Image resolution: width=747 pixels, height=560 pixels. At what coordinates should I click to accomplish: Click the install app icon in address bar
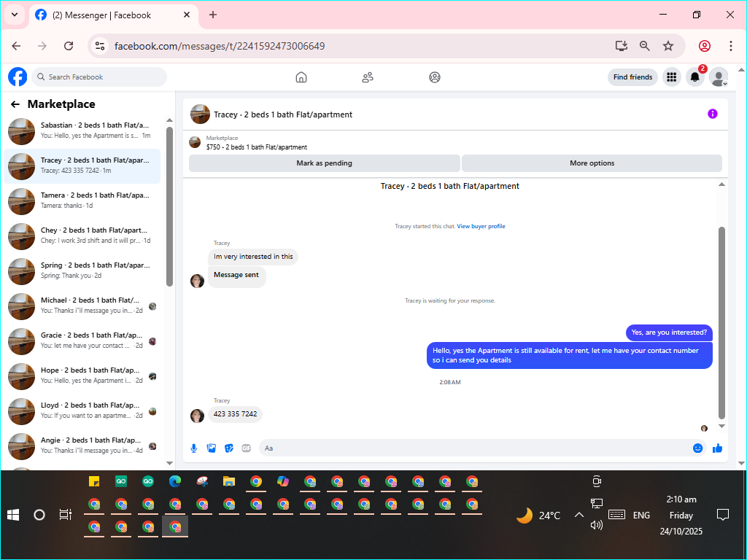click(x=622, y=46)
